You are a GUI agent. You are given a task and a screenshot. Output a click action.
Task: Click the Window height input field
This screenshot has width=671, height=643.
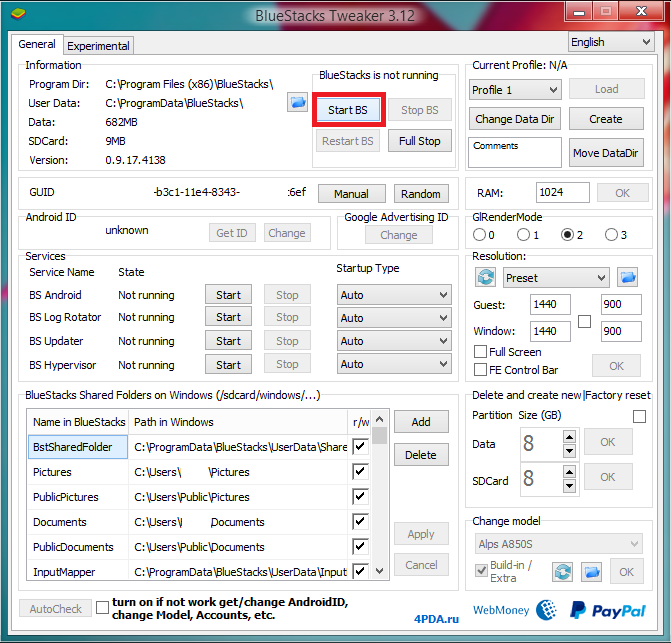pyautogui.click(x=621, y=331)
